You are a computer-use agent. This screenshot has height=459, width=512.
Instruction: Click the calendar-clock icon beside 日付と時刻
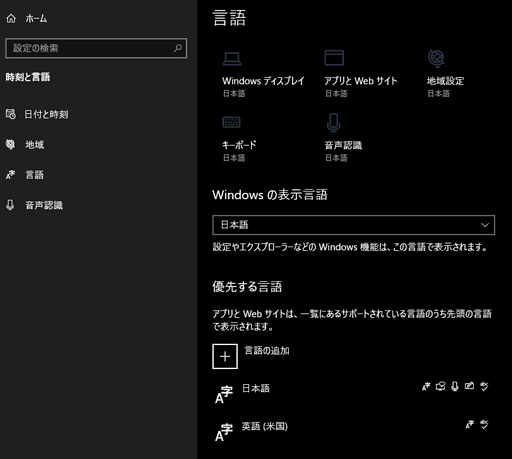pos(11,114)
